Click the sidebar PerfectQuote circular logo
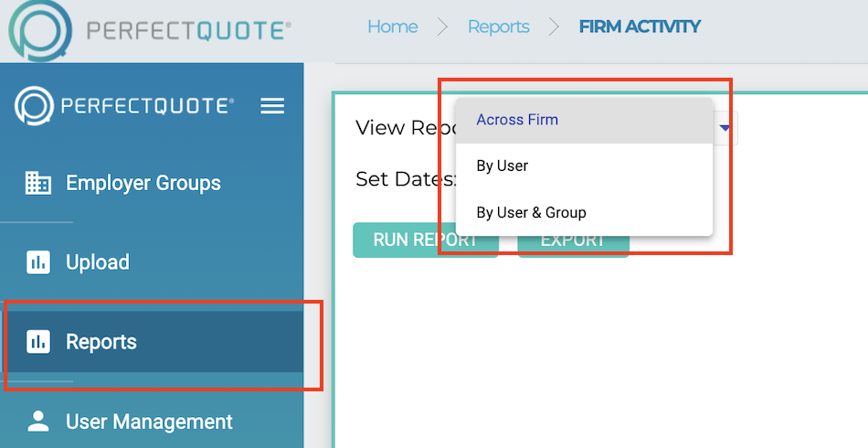The image size is (868, 448). 34,105
